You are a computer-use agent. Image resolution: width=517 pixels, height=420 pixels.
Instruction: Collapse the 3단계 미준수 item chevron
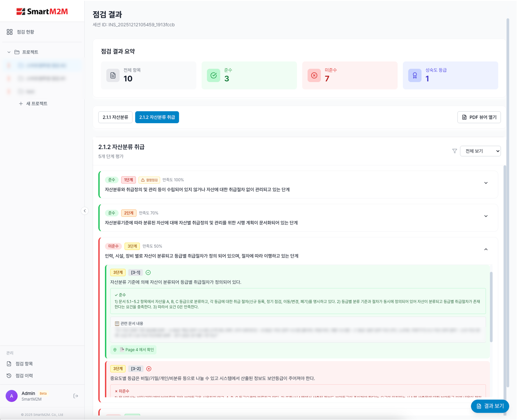486,249
